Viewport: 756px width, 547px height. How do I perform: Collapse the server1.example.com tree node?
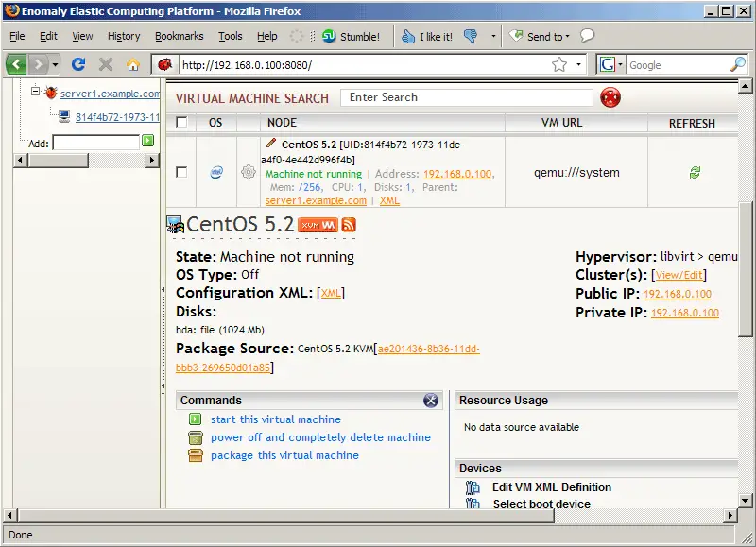click(35, 91)
